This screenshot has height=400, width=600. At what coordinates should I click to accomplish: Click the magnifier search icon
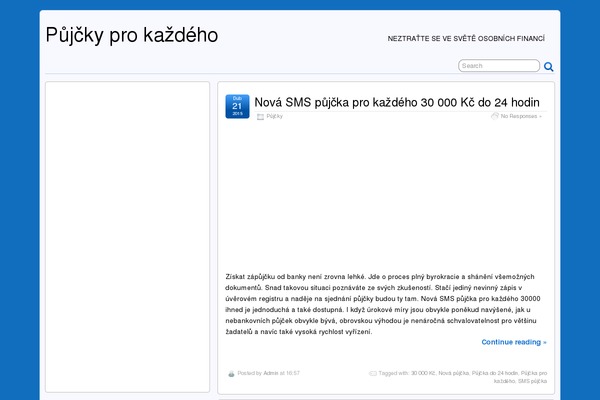[x=577, y=67]
